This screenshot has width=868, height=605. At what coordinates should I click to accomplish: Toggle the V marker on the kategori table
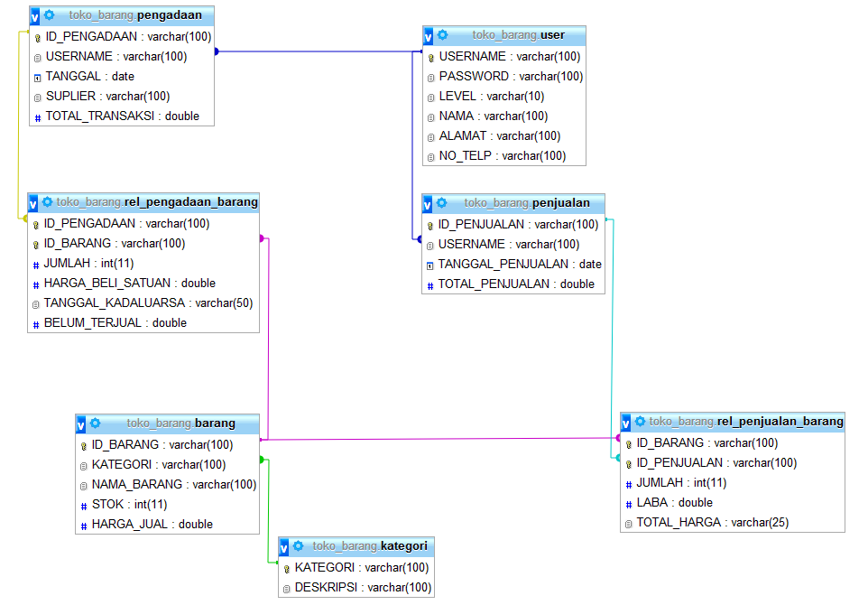(283, 545)
